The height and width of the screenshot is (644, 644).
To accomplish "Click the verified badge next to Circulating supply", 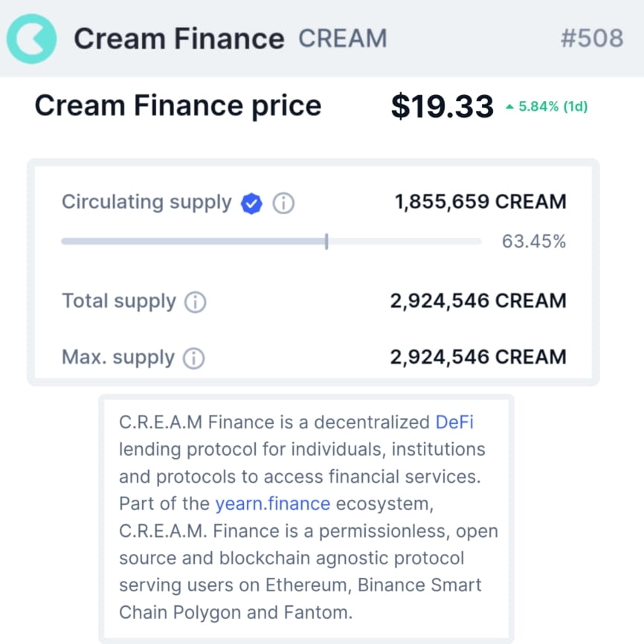I will [251, 202].
